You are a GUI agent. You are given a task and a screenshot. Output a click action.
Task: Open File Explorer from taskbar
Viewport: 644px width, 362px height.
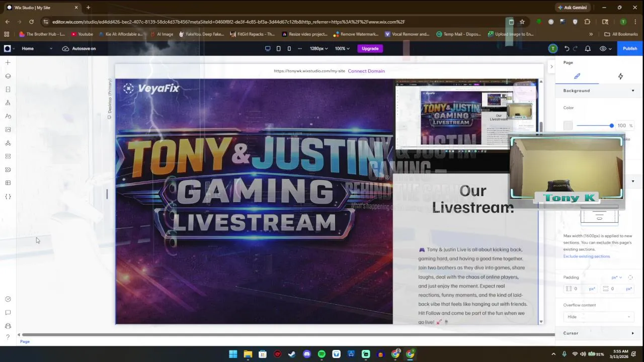[248, 354]
